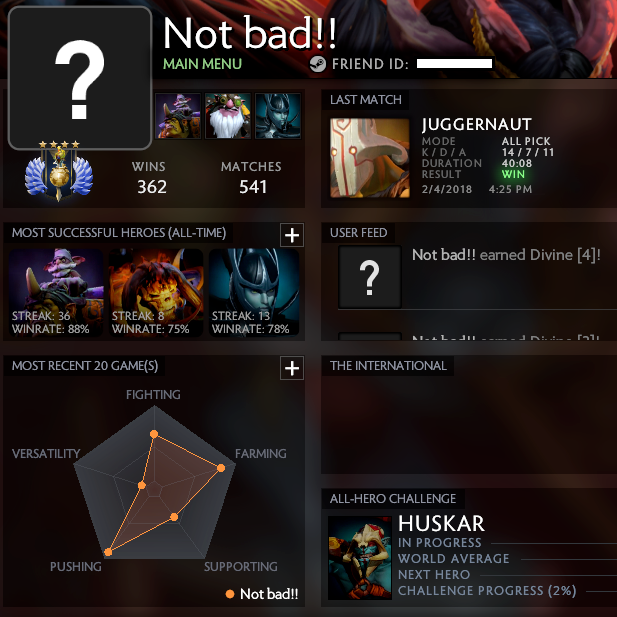This screenshot has width=617, height=617.
Task: Click the player name Not bad!! header
Action: tap(249, 33)
